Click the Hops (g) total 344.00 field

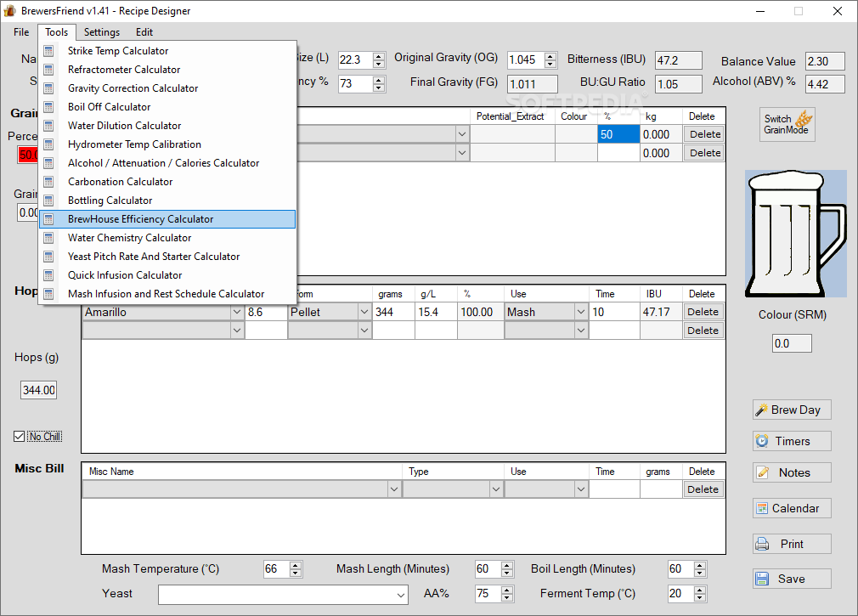coord(39,390)
